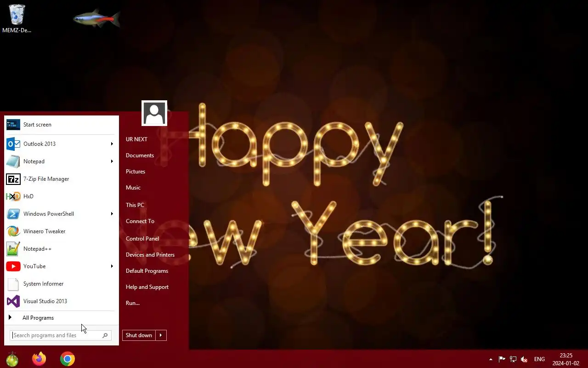Select Connect To
Image resolution: width=588 pixels, height=368 pixels.
point(140,221)
